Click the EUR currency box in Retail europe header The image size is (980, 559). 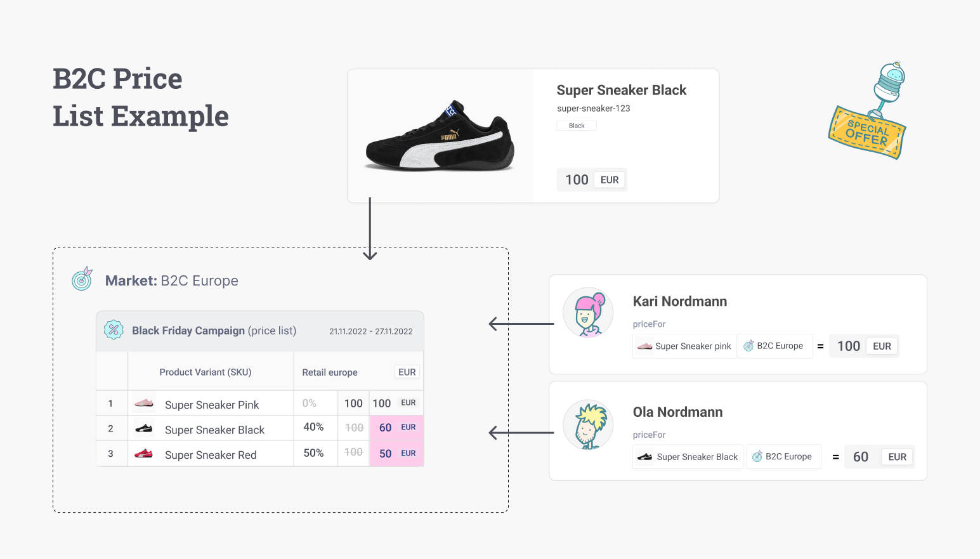[x=407, y=372]
